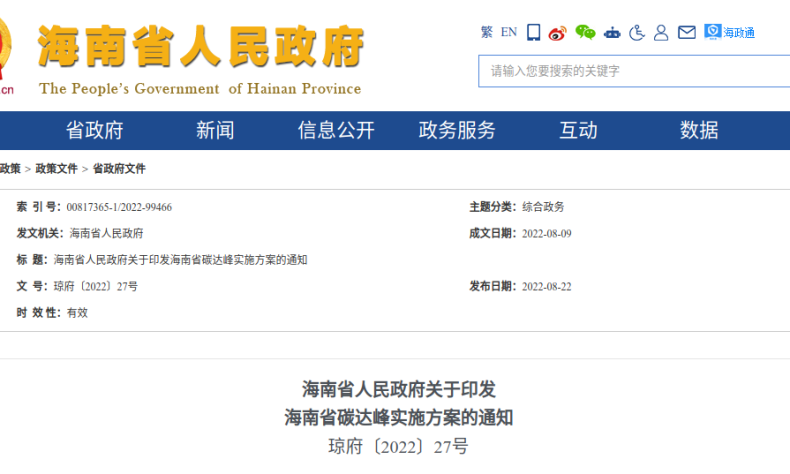Open the 互动 navigation menu
Image resolution: width=790 pixels, height=474 pixels.
click(578, 130)
